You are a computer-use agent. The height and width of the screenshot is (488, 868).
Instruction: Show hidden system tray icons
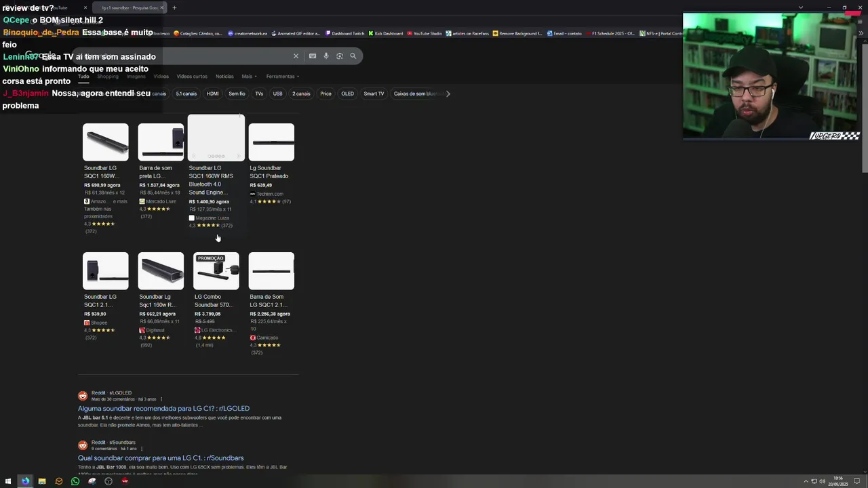tap(806, 481)
